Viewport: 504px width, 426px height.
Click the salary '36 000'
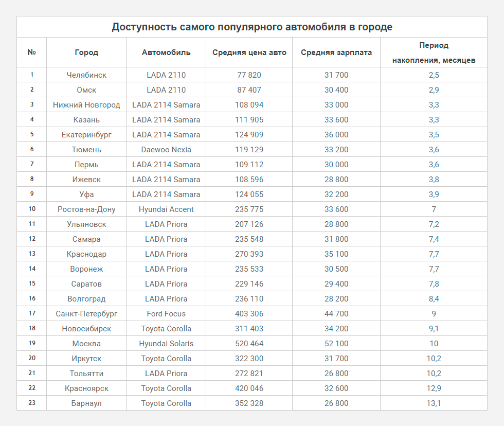[336, 135]
